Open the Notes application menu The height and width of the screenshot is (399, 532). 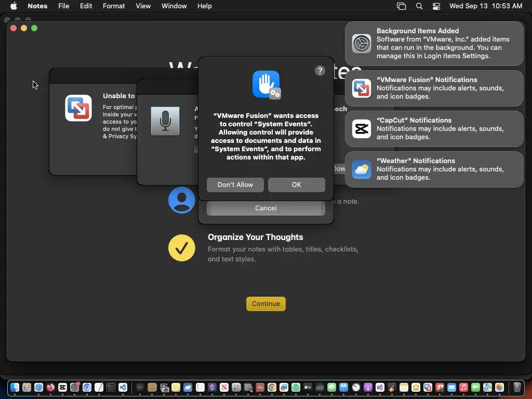(37, 6)
